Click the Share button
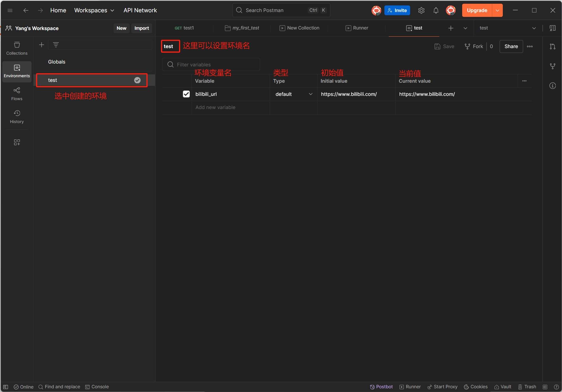 [x=511, y=46]
